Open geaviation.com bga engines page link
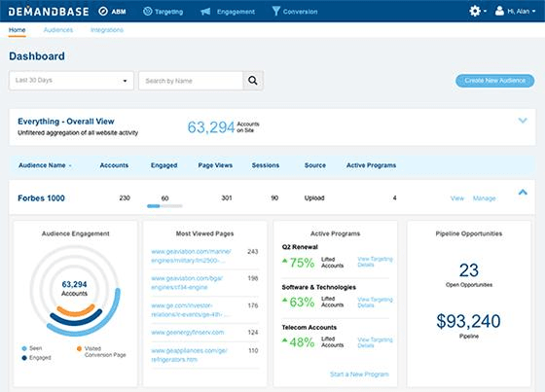The height and width of the screenshot is (392, 545). 187,282
